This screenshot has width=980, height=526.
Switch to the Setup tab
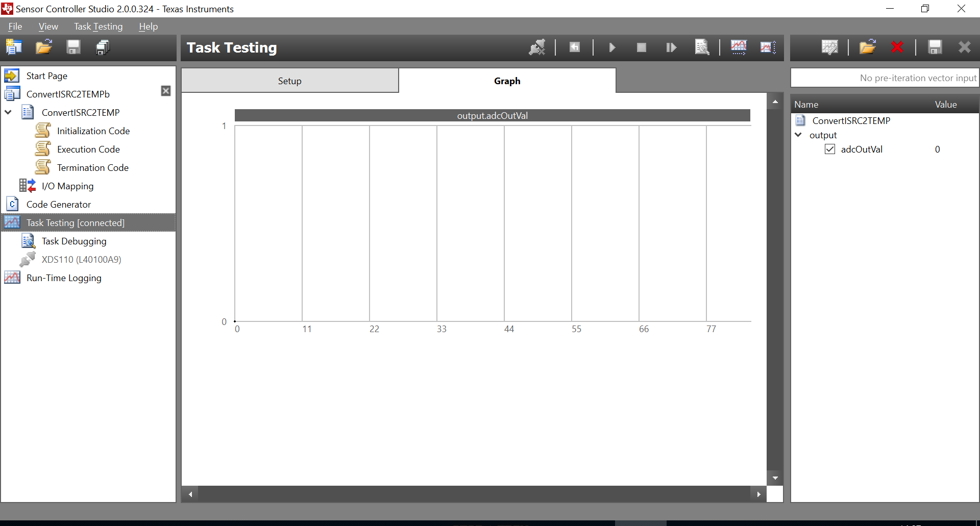click(x=290, y=81)
